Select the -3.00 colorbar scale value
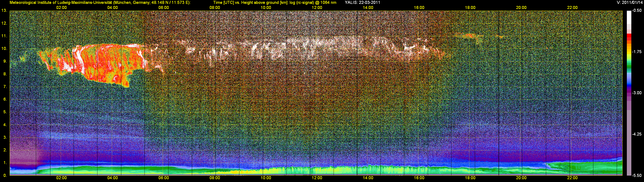Screen dimensions: 644x182 (636, 93)
